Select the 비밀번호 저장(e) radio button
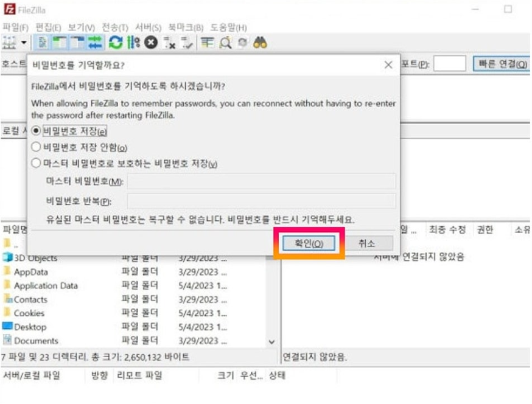532x404 pixels. (36, 131)
